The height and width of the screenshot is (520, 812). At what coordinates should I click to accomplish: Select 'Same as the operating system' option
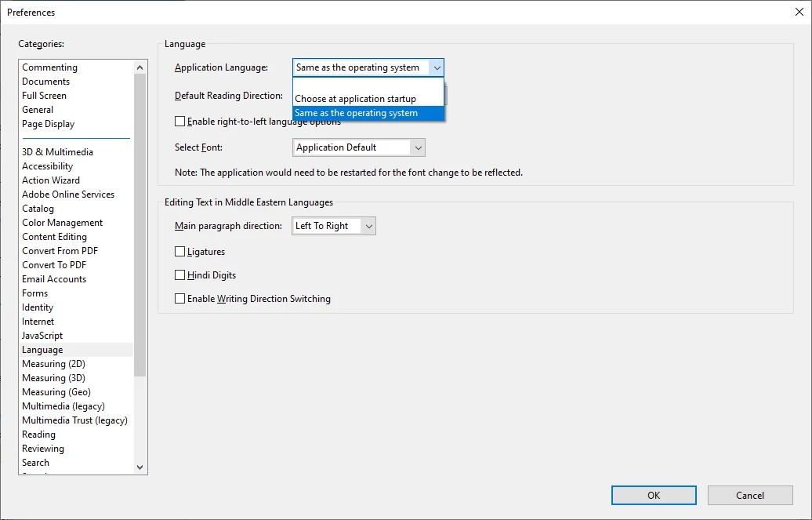pyautogui.click(x=368, y=113)
